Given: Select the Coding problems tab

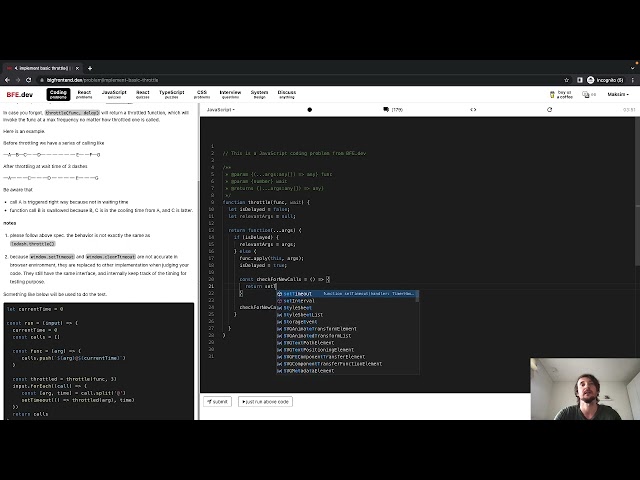Looking at the screenshot, I should tap(58, 94).
